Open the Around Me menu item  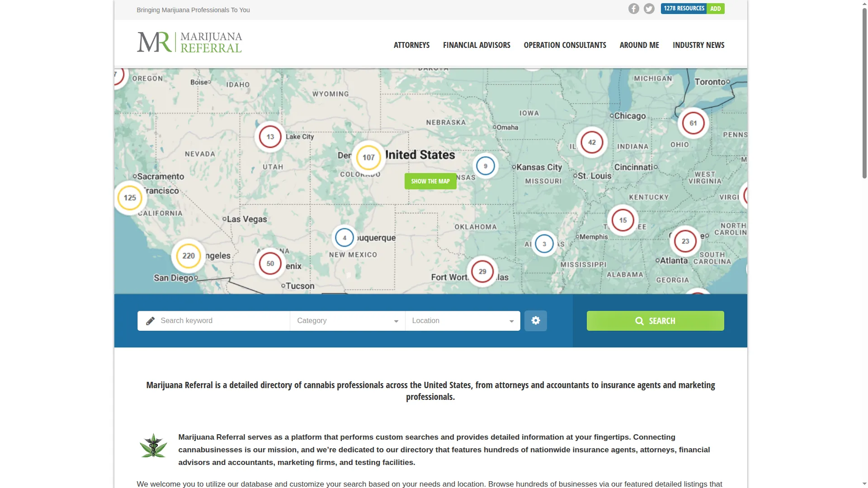pos(639,45)
